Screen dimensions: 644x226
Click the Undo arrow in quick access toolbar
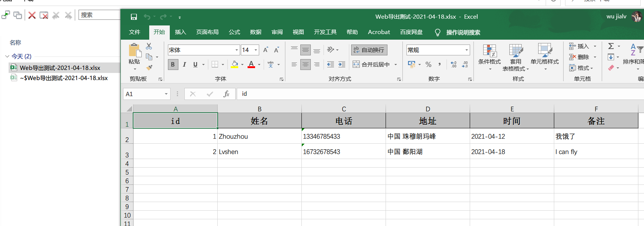[x=147, y=17]
